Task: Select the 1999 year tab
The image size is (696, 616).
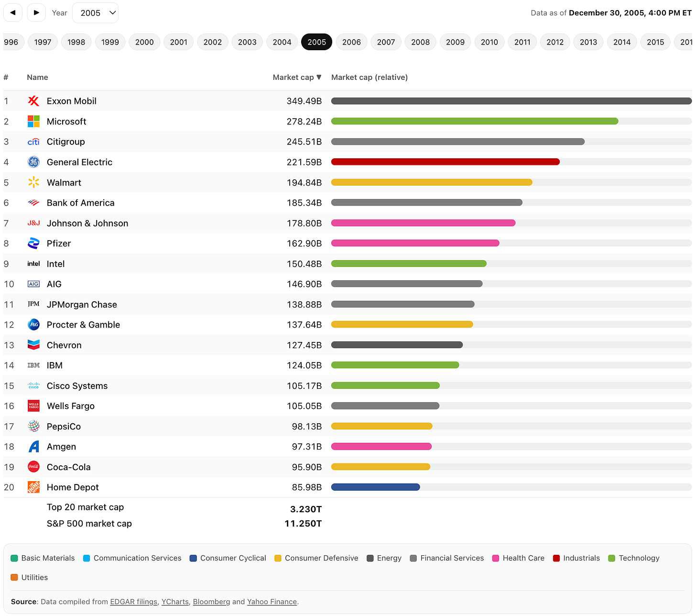Action: [110, 42]
